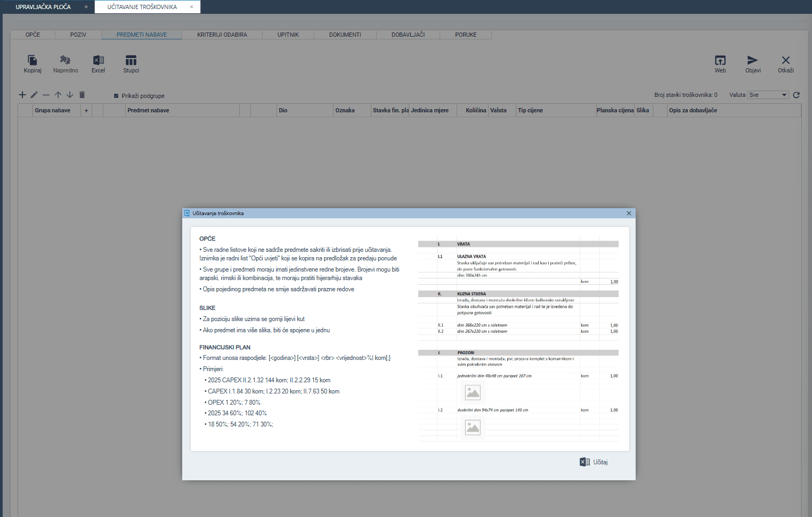Click the Kopiraj copy icon
The image size is (812, 517).
coord(33,61)
